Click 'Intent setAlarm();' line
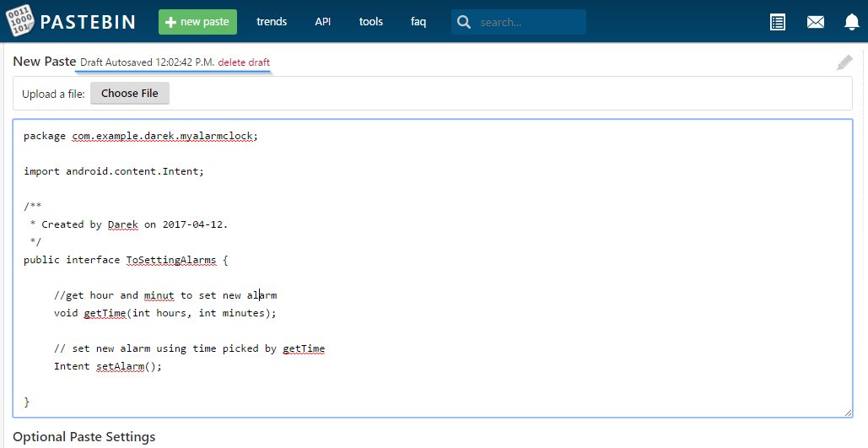The width and height of the screenshot is (868, 448). [107, 366]
